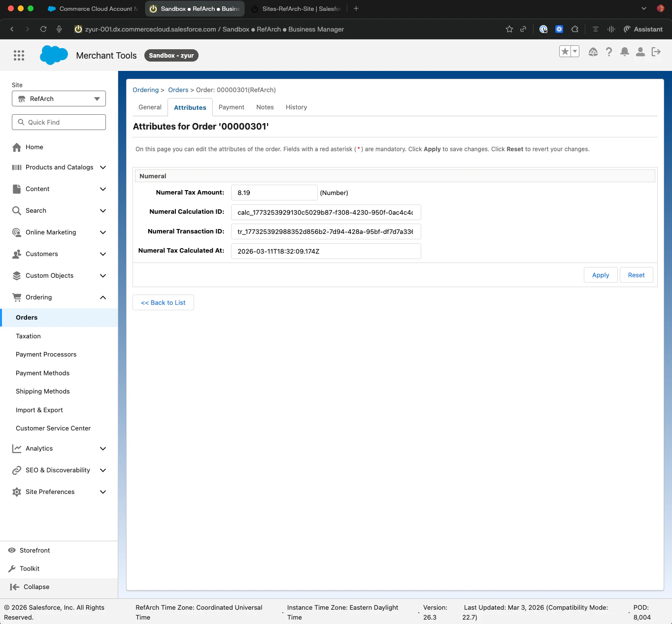Follow the Ordering breadcrumb link
Image resolution: width=672 pixels, height=624 pixels.
click(x=146, y=90)
